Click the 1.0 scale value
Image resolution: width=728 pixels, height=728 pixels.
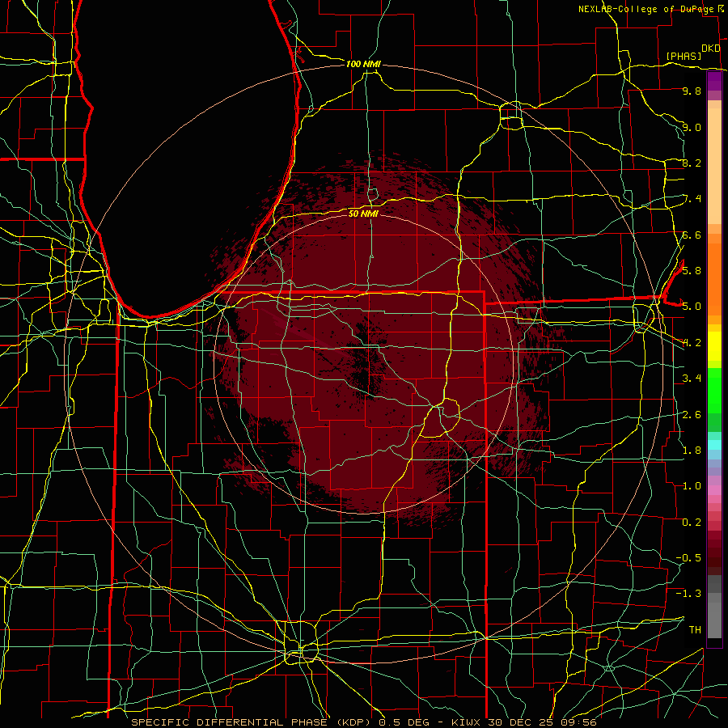pos(692,486)
